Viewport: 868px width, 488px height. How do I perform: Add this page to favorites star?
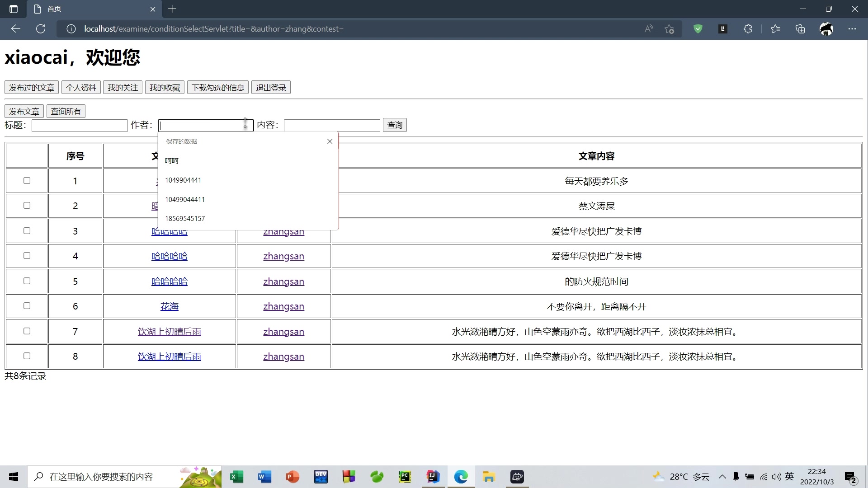click(670, 29)
